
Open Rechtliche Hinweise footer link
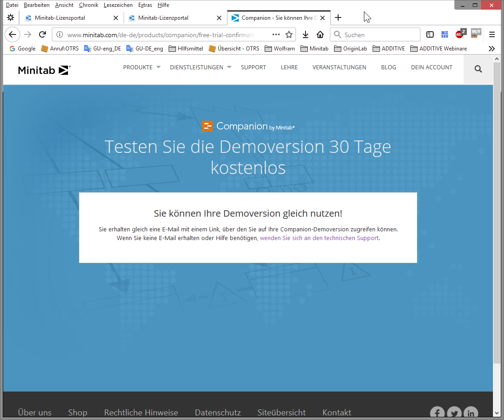(x=141, y=413)
